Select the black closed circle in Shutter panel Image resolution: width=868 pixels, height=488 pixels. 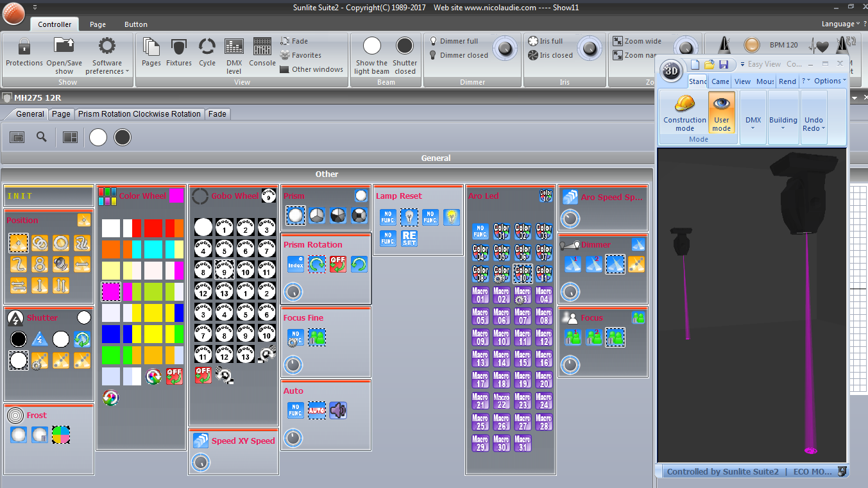pyautogui.click(x=19, y=339)
